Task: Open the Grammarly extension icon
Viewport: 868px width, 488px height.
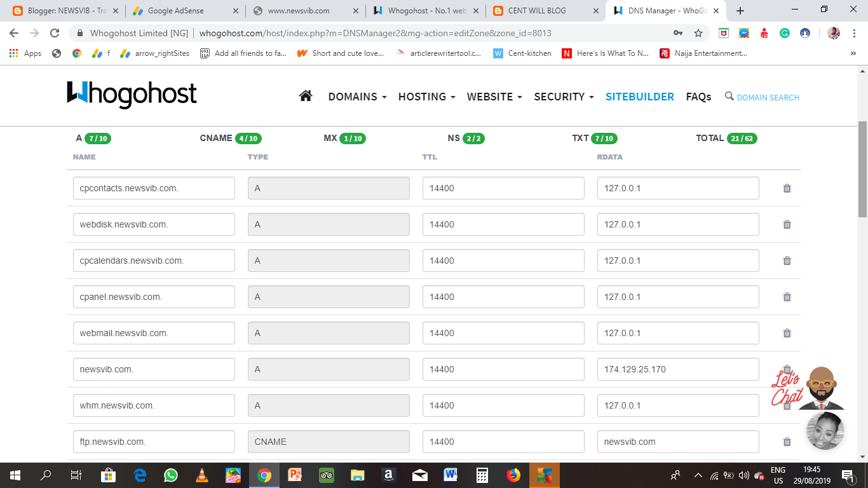Action: point(785,33)
